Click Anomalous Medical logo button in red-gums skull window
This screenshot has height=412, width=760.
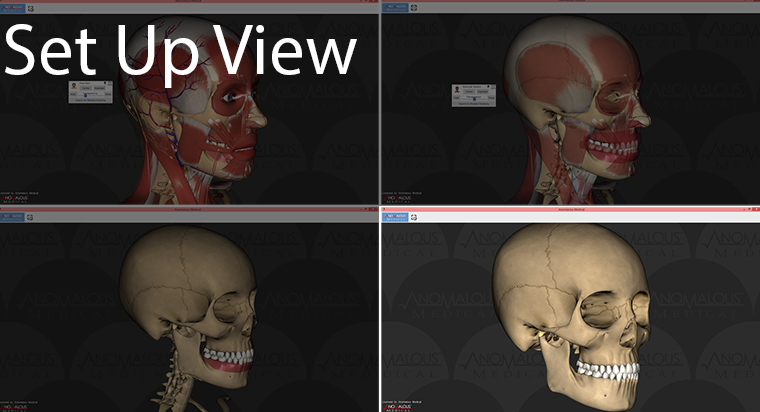[12, 217]
